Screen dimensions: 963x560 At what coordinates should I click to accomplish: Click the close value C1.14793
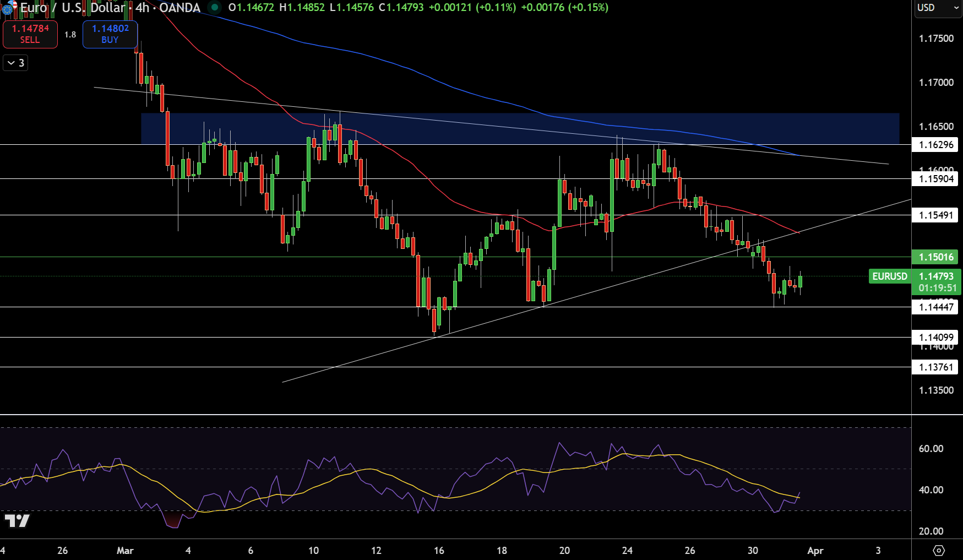(402, 8)
